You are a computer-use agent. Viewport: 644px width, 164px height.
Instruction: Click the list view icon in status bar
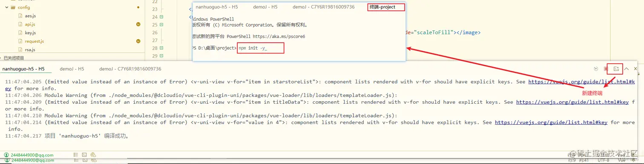click(x=75, y=155)
